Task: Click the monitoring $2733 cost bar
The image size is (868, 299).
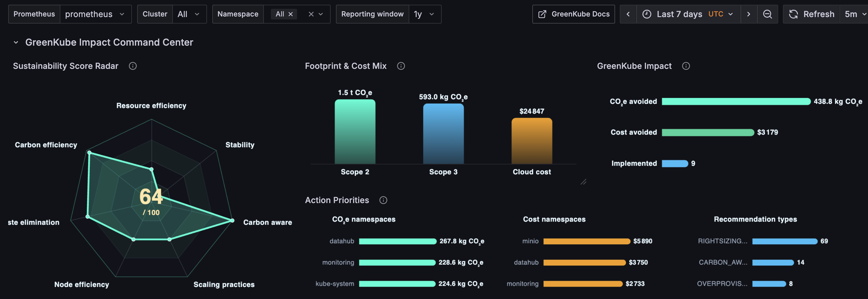Action: (x=583, y=284)
